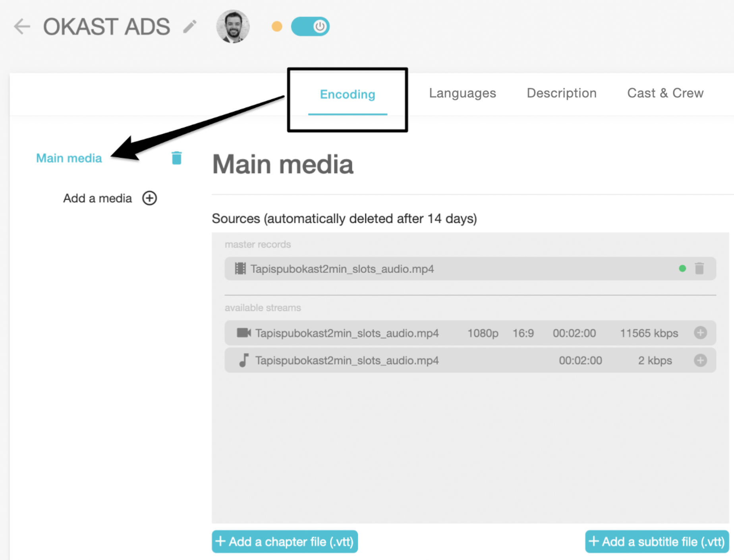
Task: Click the available streams label
Action: click(x=263, y=308)
